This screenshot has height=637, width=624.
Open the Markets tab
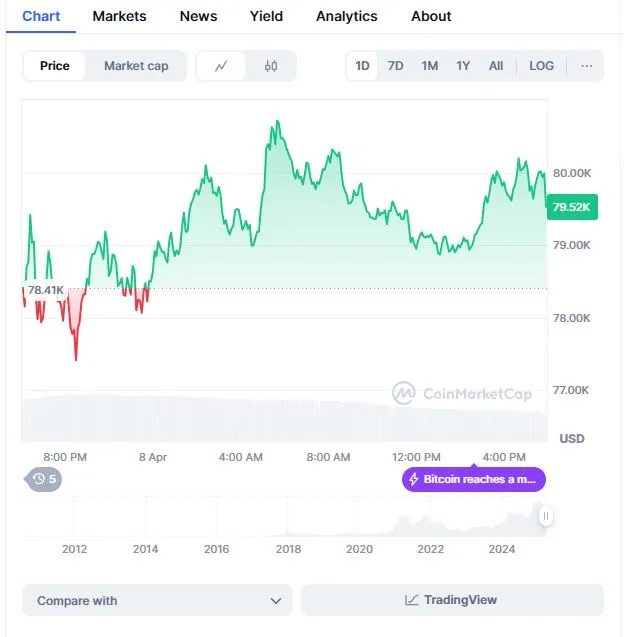tap(119, 16)
